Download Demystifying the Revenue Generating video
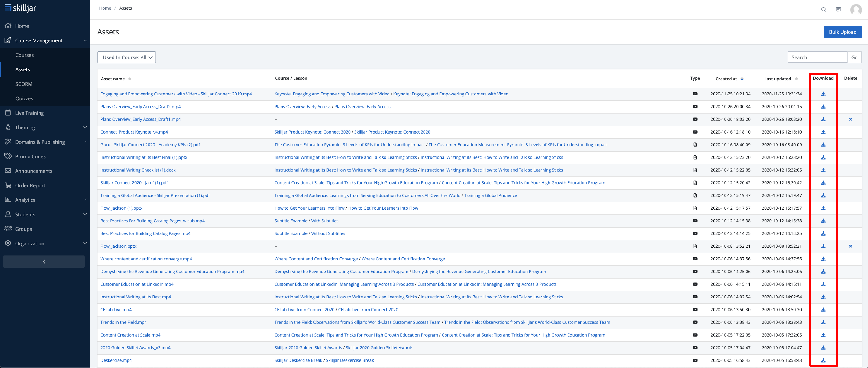The width and height of the screenshot is (868, 368). click(823, 272)
